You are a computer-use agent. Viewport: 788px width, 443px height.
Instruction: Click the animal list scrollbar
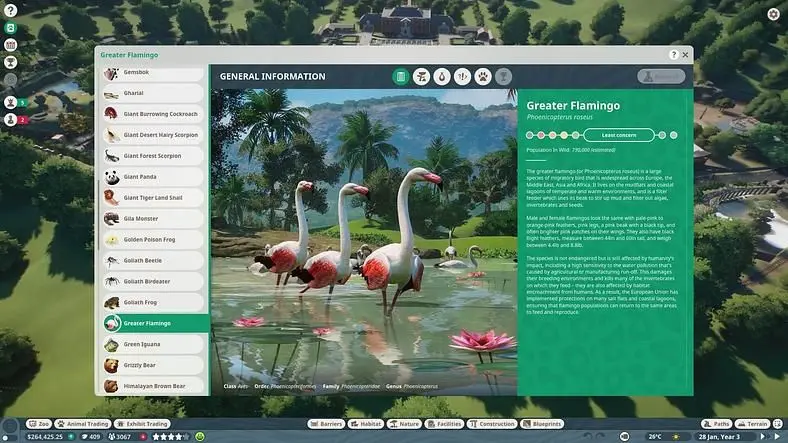pos(98,216)
